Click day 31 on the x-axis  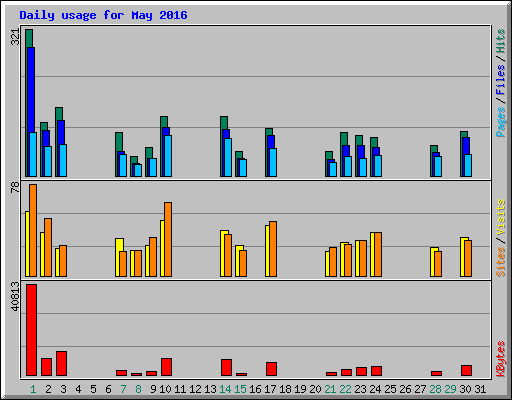click(480, 389)
